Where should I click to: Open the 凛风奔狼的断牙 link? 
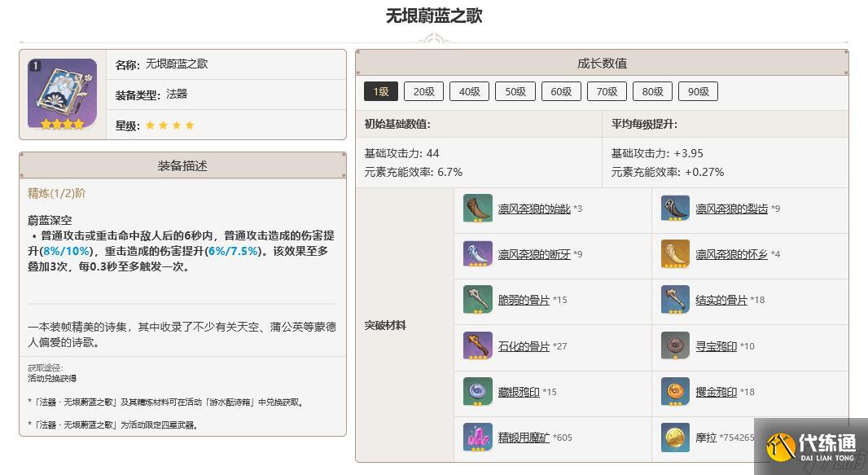click(x=534, y=254)
